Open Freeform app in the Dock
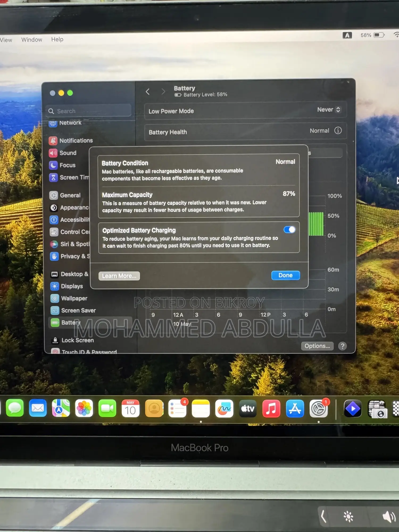Viewport: 399px width, 532px height. [x=224, y=409]
